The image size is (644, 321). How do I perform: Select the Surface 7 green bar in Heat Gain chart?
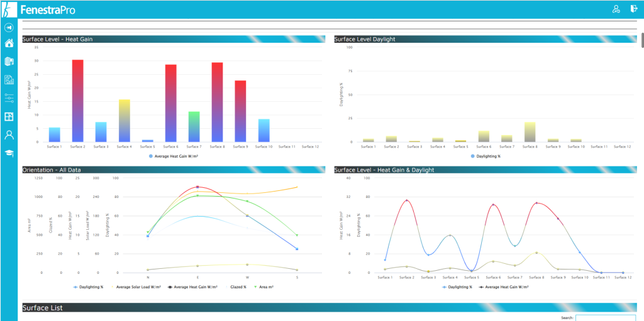[x=194, y=127]
